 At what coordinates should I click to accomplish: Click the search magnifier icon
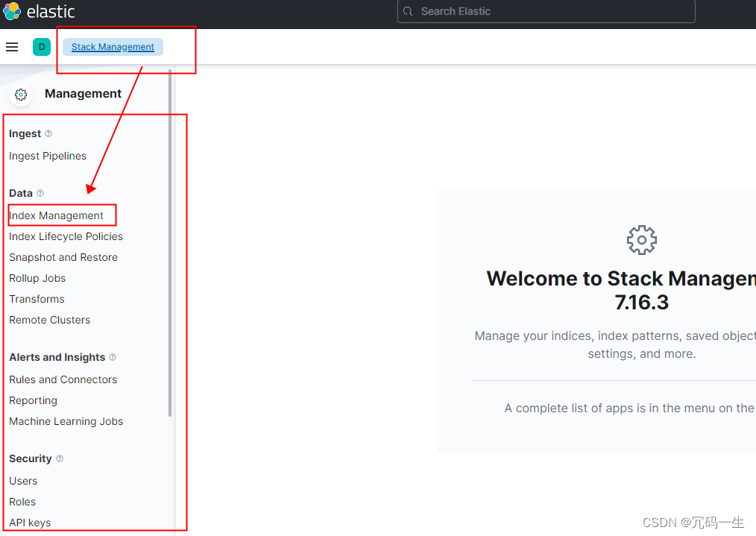point(408,11)
